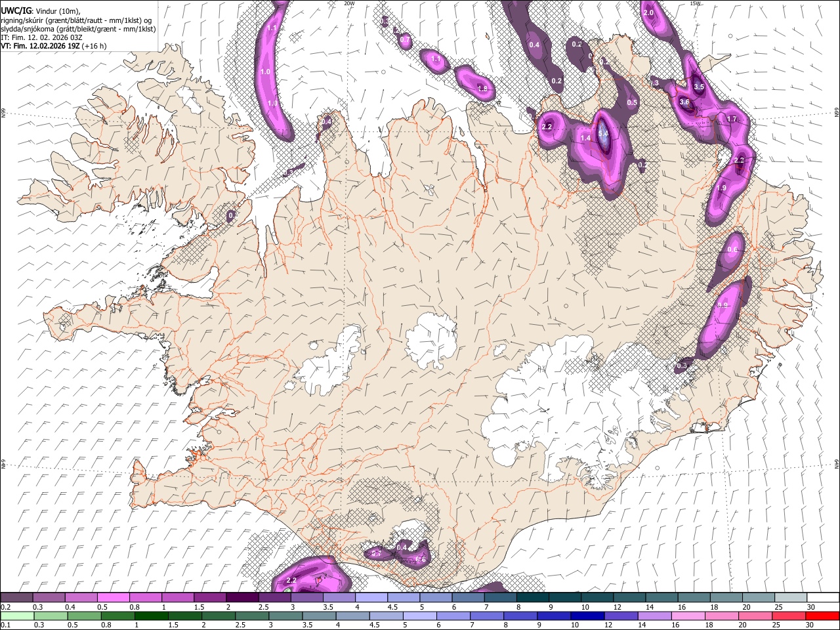Click the 15W longitude label
This screenshot has width=840, height=630.
(x=695, y=3)
